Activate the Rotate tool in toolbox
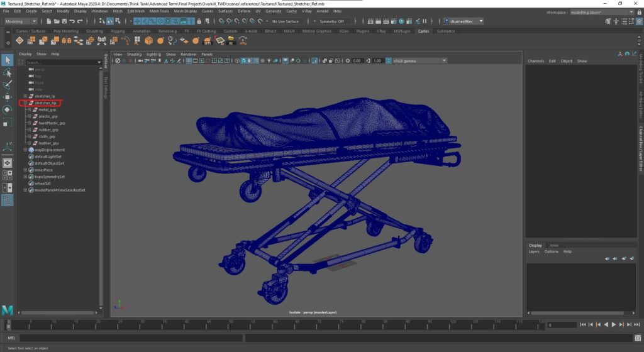The height and width of the screenshot is (352, 644). coord(7,109)
